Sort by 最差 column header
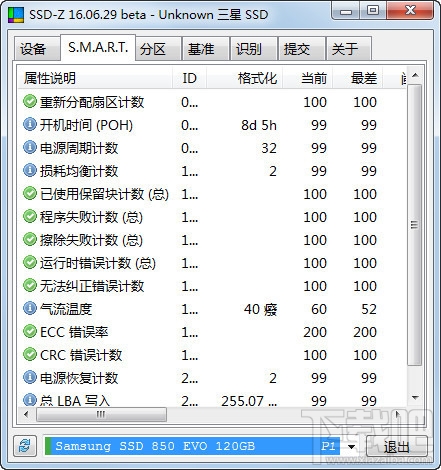The height and width of the screenshot is (470, 441). pos(358,78)
